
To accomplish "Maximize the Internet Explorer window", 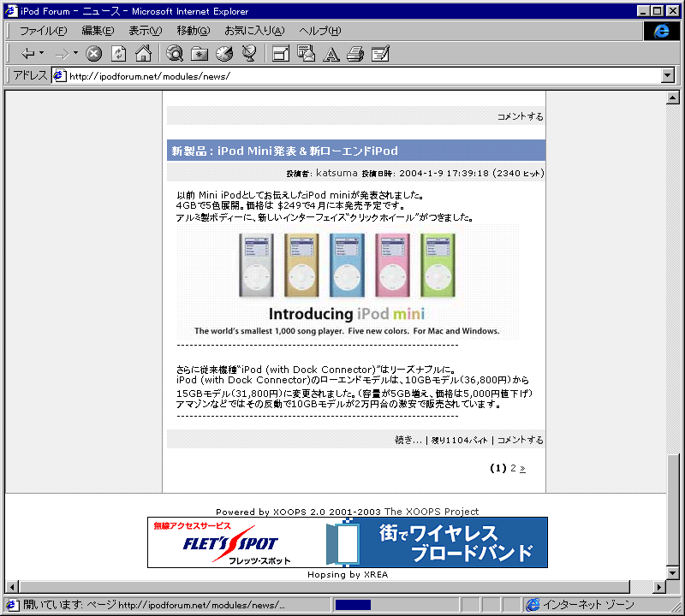I will (657, 11).
